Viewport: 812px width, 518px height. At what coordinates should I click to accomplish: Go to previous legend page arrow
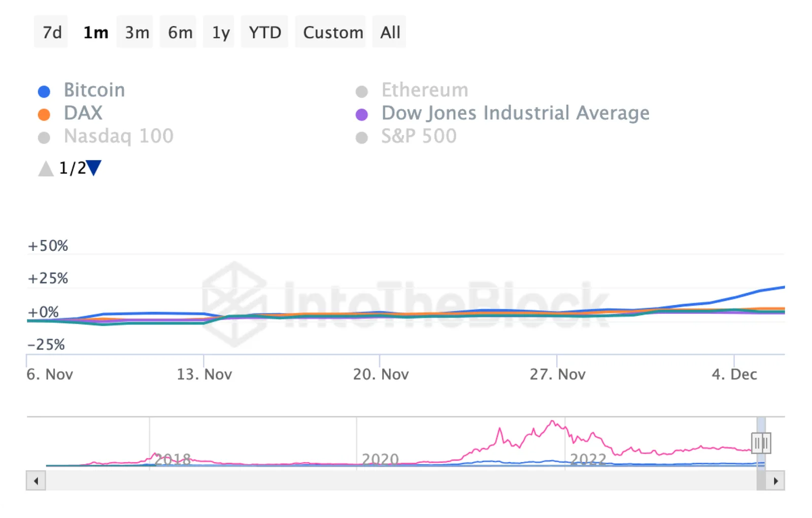click(x=46, y=168)
